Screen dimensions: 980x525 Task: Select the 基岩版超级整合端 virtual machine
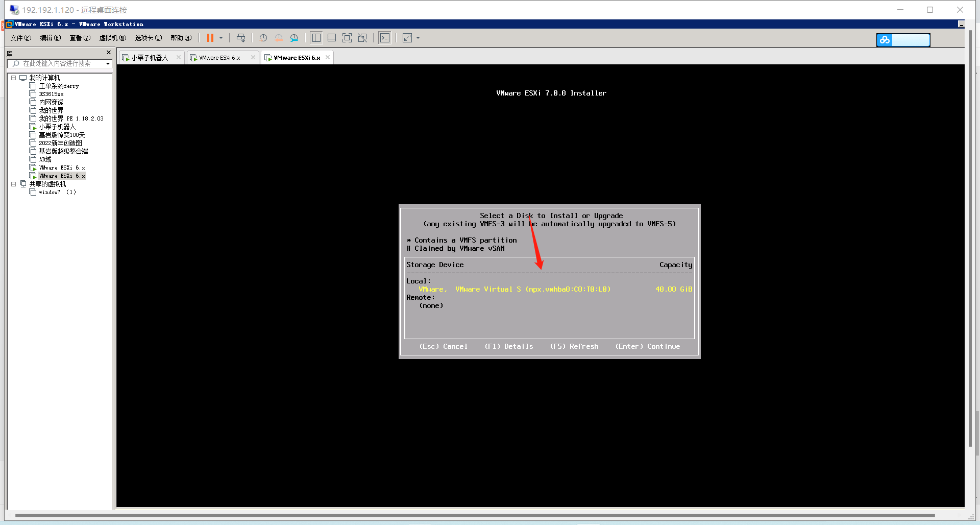[63, 152]
